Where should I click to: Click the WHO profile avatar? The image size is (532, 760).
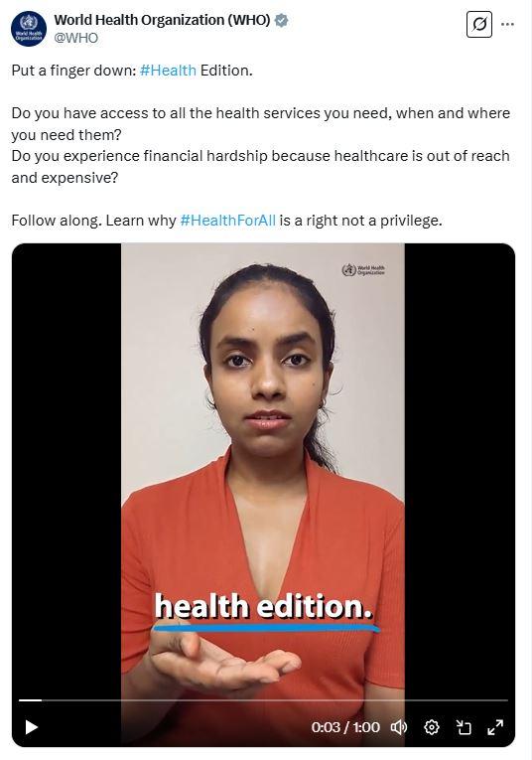(29, 29)
